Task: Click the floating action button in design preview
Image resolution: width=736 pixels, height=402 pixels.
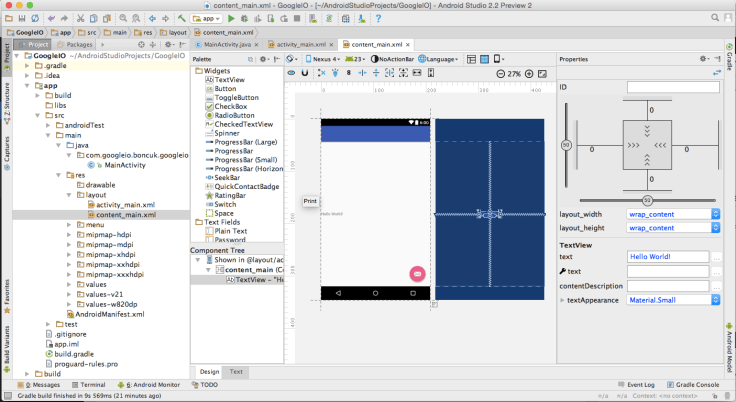Action: [417, 274]
